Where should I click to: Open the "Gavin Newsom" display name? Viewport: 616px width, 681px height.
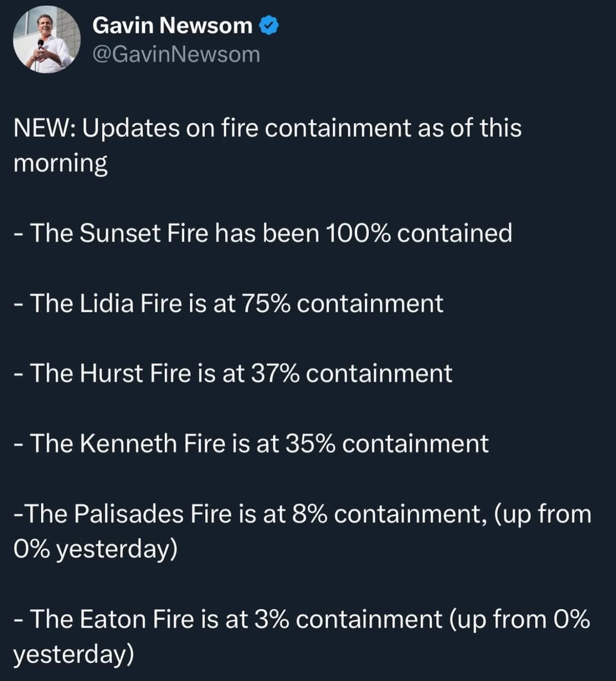[x=173, y=26]
